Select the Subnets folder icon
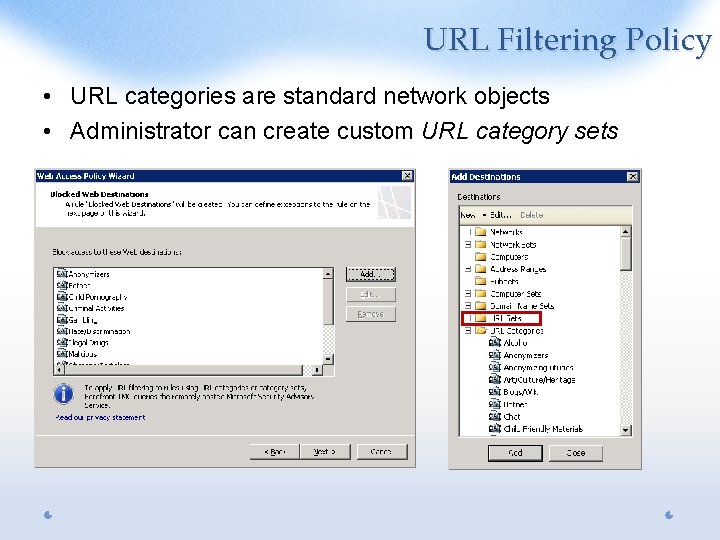720x540 pixels. pos(481,281)
